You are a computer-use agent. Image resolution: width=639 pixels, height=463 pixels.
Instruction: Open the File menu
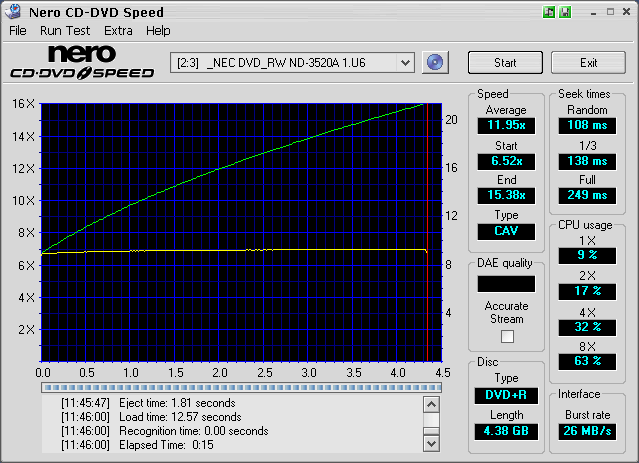(18, 31)
